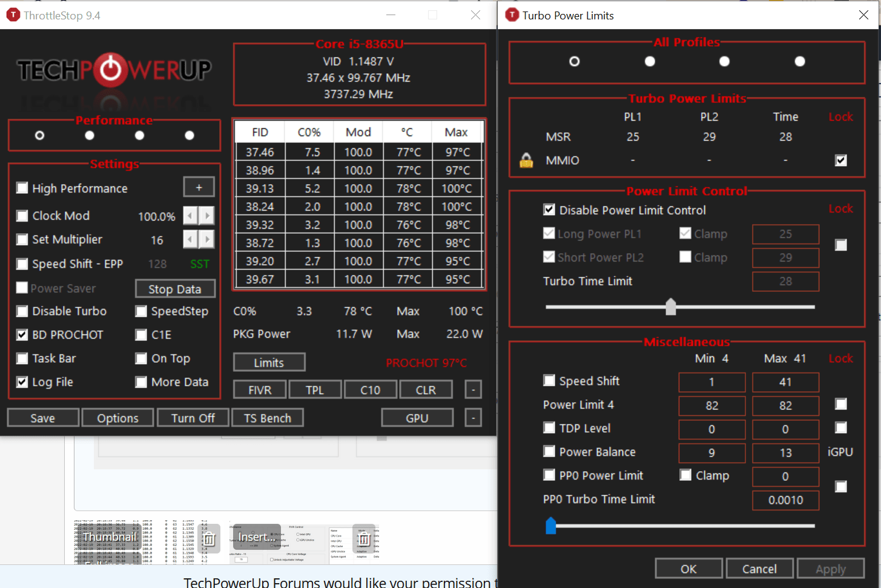Screen dimensions: 881x588
Task: Click the ThrottleStop icon in the title bar
Action: point(13,15)
